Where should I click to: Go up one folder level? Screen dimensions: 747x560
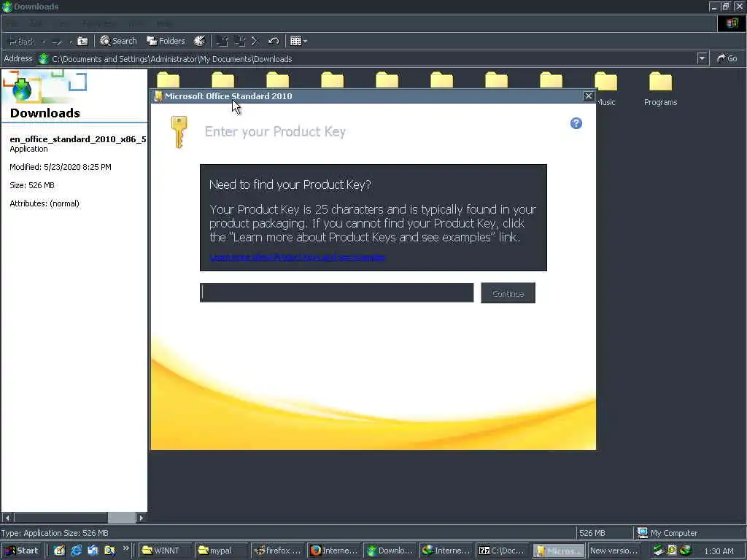pyautogui.click(x=83, y=42)
